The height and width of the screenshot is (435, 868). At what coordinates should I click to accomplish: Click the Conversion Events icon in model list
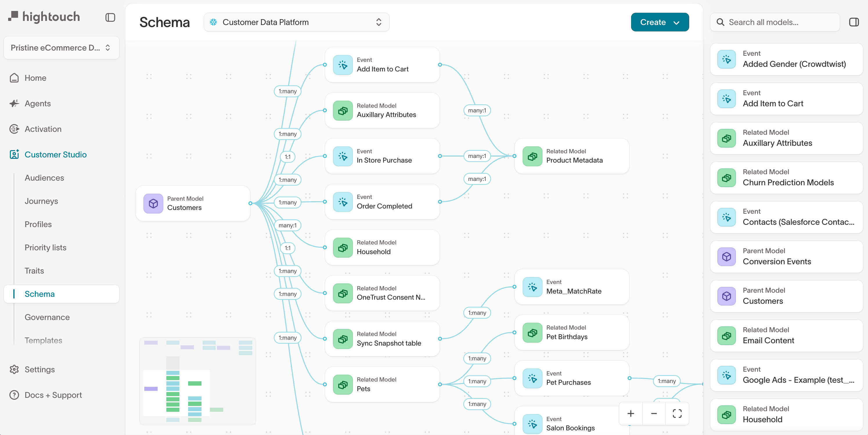point(727,257)
